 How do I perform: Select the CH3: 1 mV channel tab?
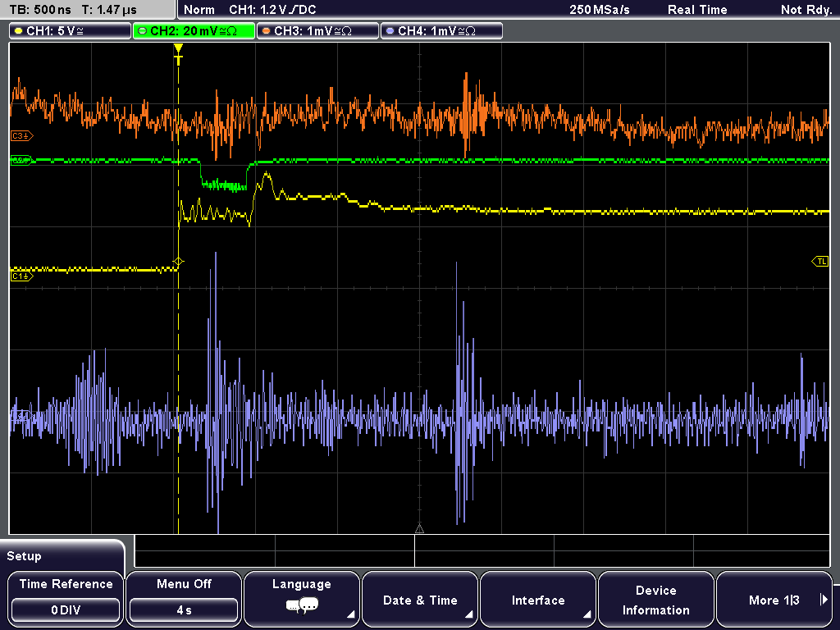coord(317,31)
